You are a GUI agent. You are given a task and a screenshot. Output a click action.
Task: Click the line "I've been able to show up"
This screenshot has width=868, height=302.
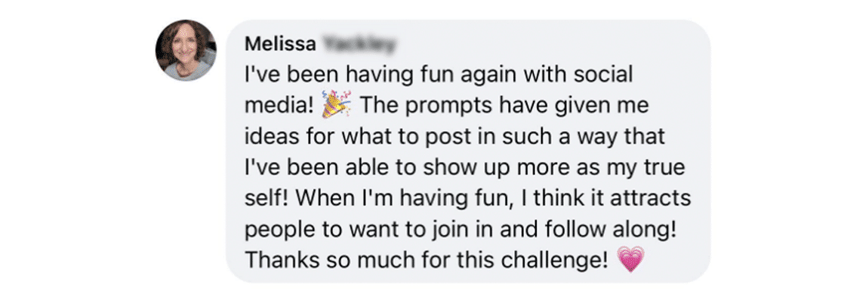tap(465, 168)
